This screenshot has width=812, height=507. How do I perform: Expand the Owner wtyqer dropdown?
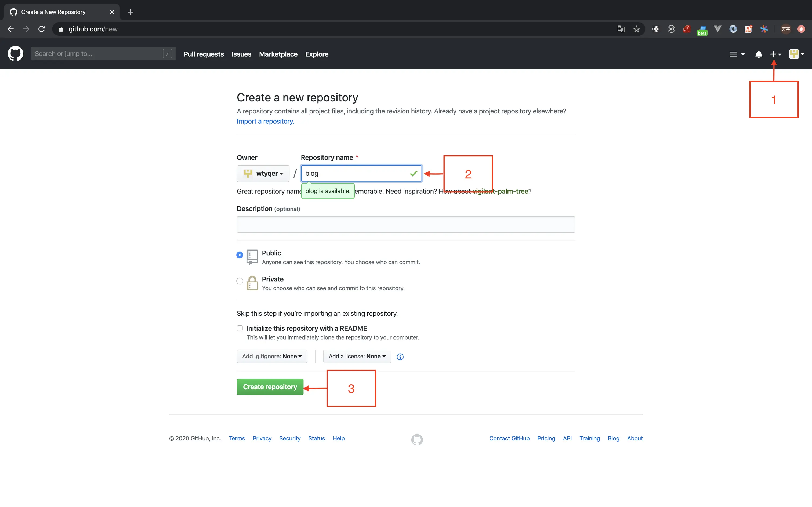[x=263, y=173]
